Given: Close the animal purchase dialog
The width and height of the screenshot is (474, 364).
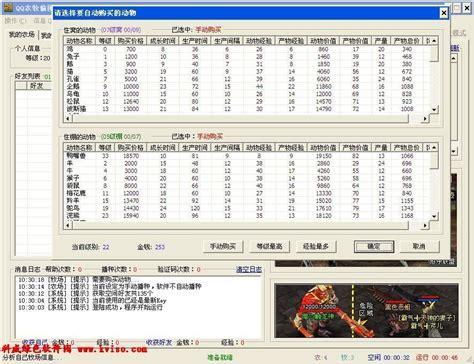Looking at the screenshot, I should coord(444,13).
